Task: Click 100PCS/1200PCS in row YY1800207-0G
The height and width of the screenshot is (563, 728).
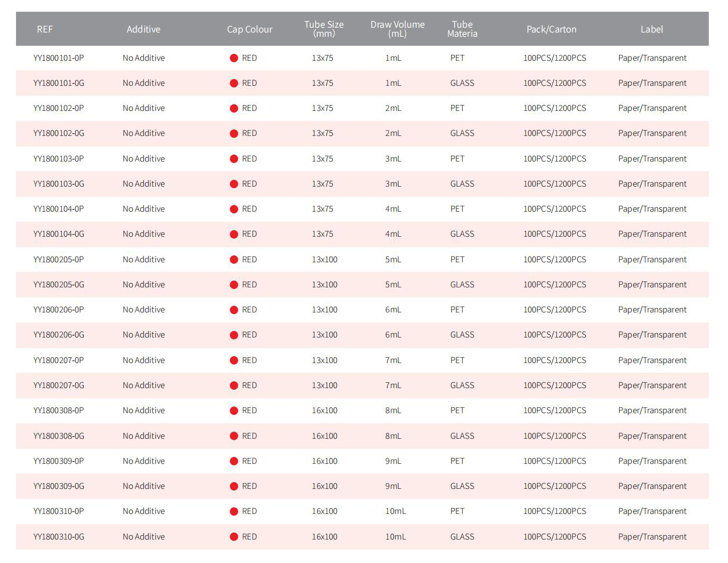Action: pyautogui.click(x=555, y=385)
